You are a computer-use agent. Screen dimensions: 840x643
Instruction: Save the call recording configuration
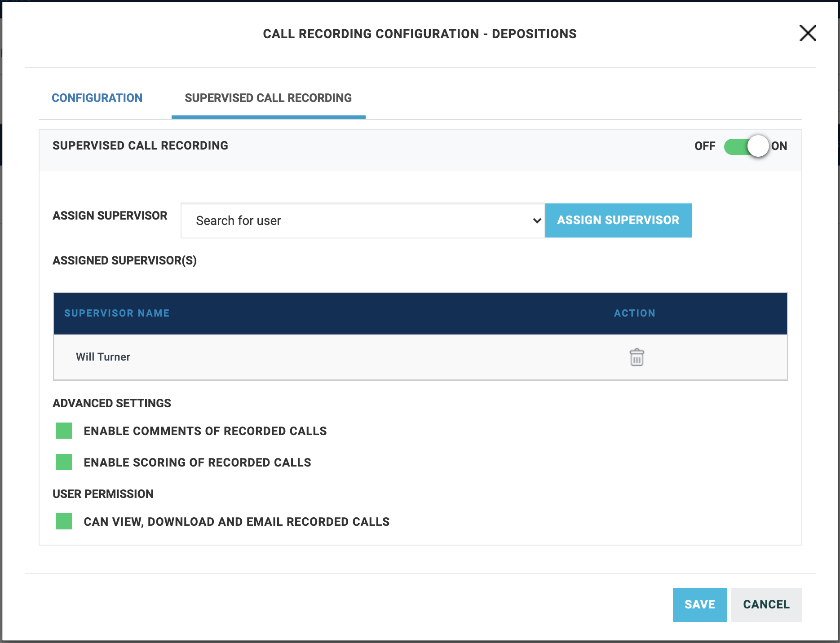click(x=699, y=604)
